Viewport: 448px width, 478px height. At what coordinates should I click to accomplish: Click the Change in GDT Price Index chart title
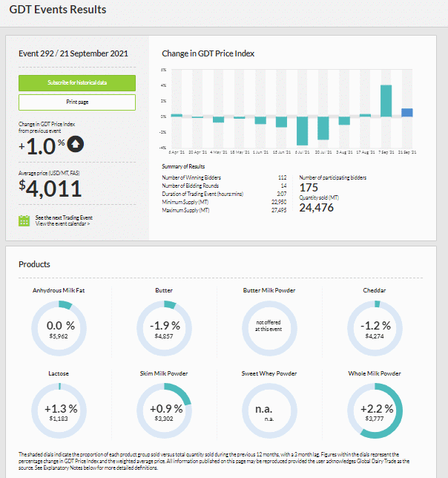[208, 53]
